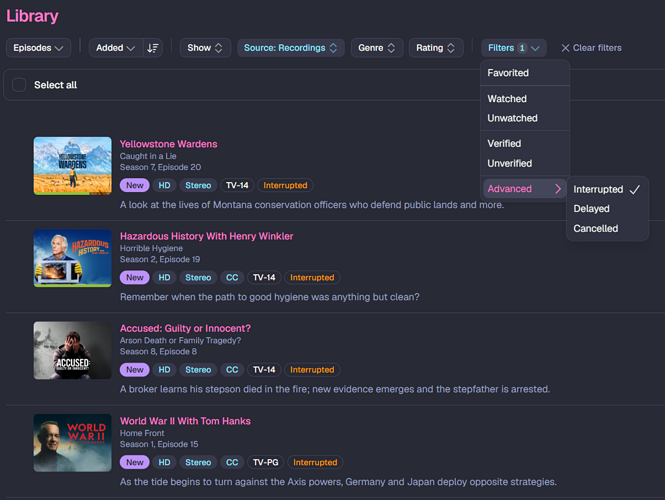Click Stereo badge on Yellowstone Wardens

tap(198, 185)
